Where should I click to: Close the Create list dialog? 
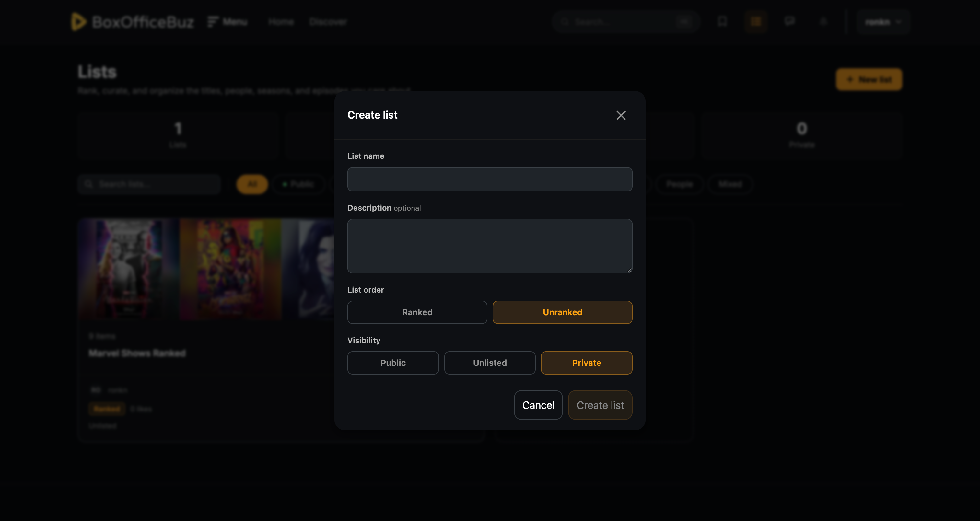(x=621, y=115)
